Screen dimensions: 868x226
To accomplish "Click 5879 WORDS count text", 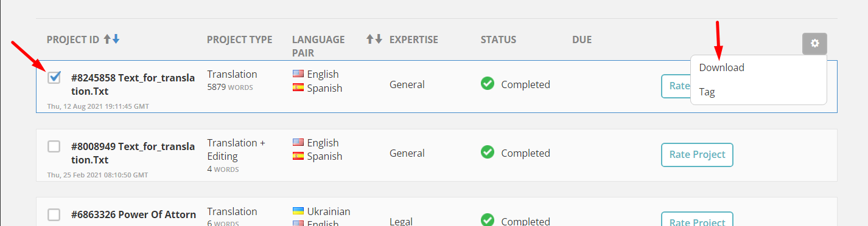I will click(x=230, y=87).
